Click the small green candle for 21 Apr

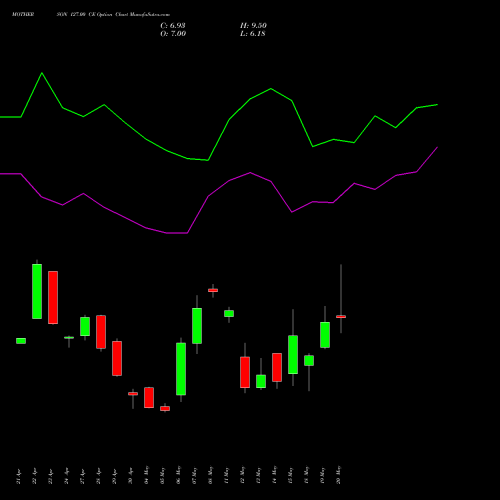point(21,341)
